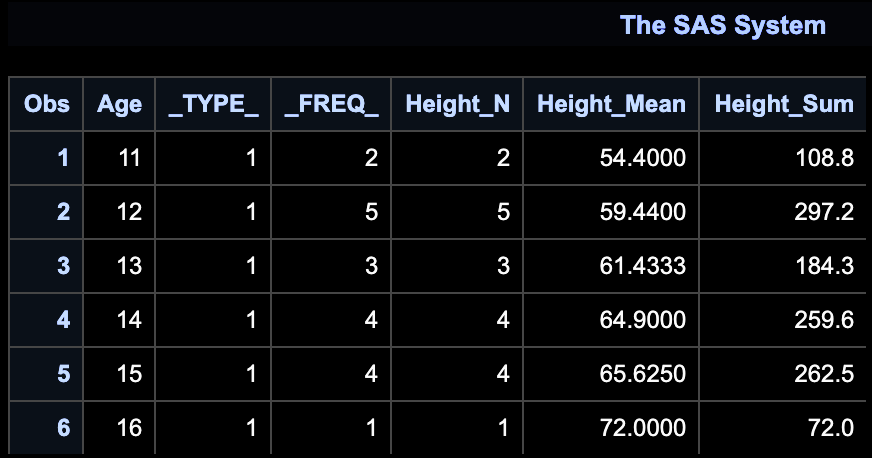This screenshot has height=458, width=872.
Task: Click the Age value 12
Action: (x=129, y=212)
